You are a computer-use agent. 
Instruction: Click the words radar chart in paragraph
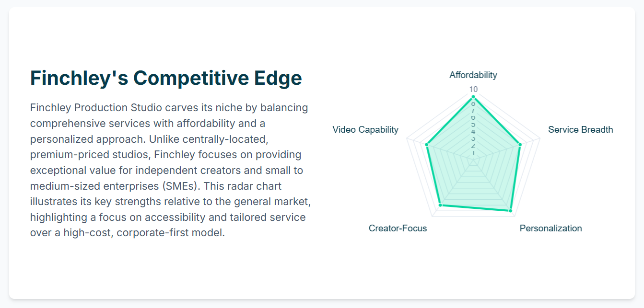[254, 186]
